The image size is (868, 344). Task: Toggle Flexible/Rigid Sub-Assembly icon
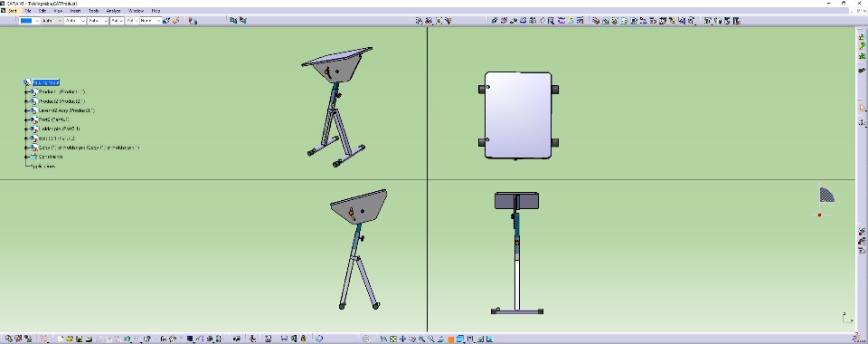click(561, 21)
